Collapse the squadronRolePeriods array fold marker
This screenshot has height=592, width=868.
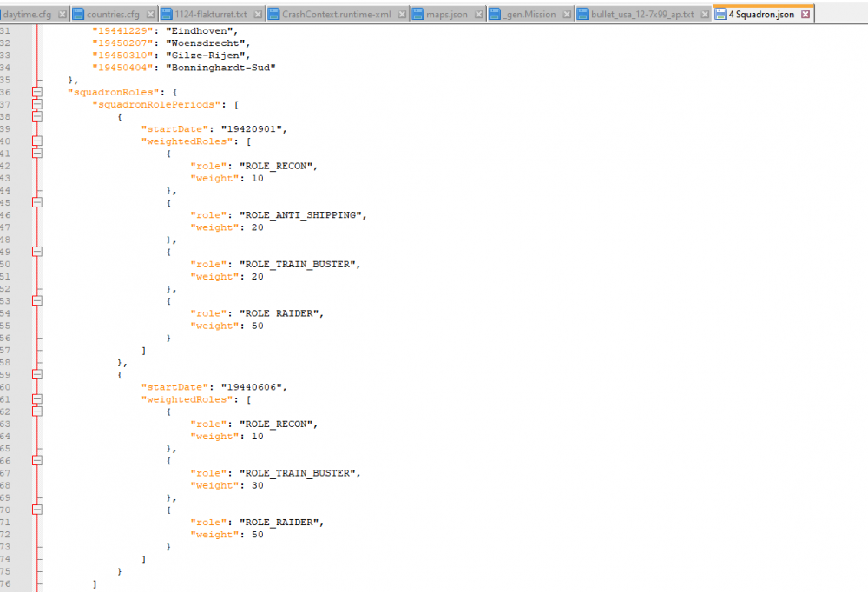pos(36,104)
